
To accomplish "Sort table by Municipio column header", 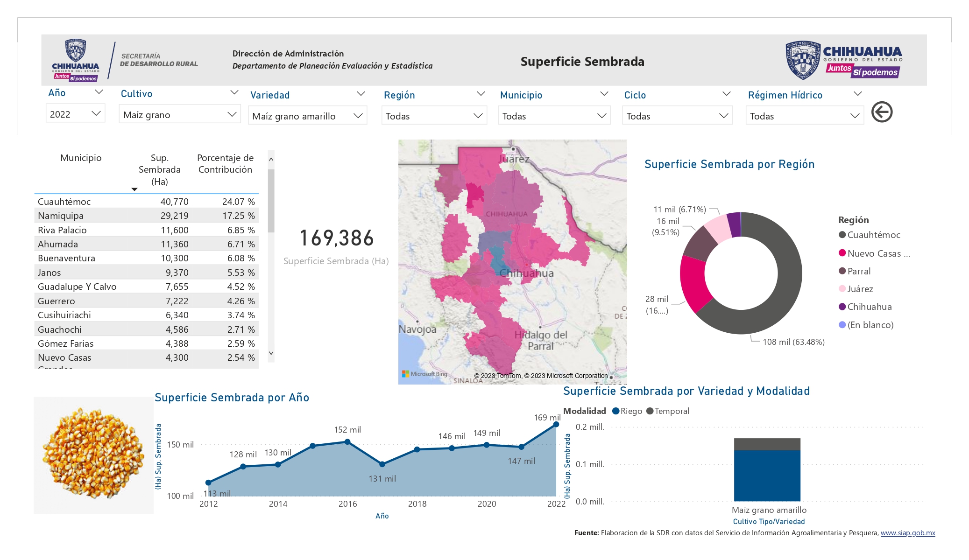I will pos(81,158).
